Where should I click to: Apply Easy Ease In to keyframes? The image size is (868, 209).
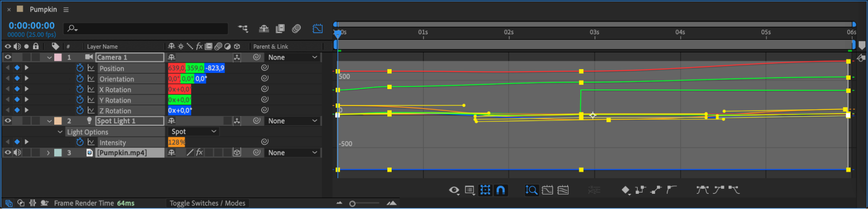(719, 189)
